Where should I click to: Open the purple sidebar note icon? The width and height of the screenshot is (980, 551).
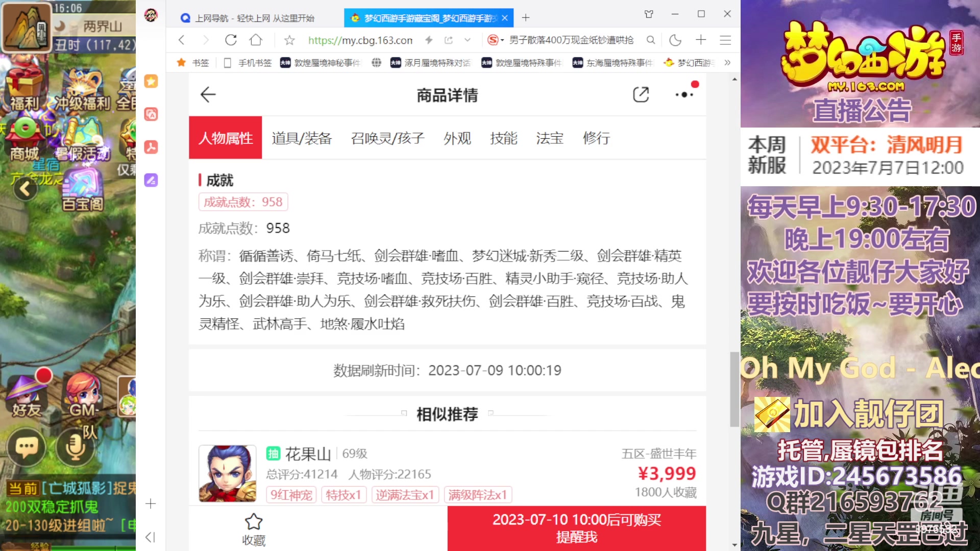point(151,180)
